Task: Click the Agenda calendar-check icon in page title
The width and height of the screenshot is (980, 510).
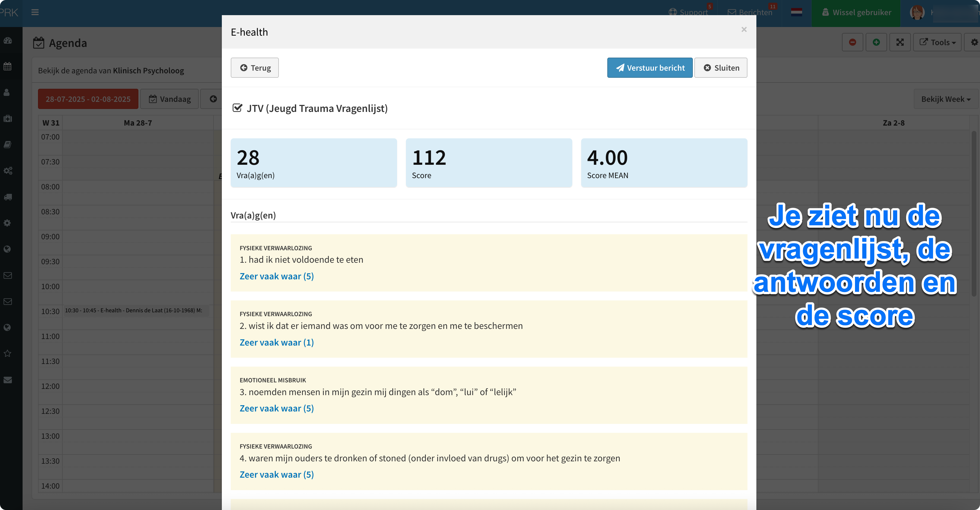Action: (38, 43)
